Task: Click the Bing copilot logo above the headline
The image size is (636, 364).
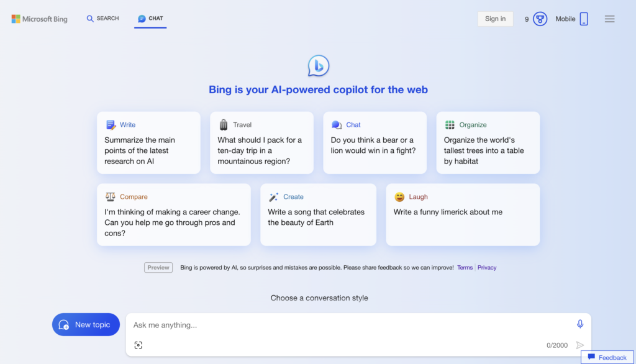Action: [x=318, y=65]
